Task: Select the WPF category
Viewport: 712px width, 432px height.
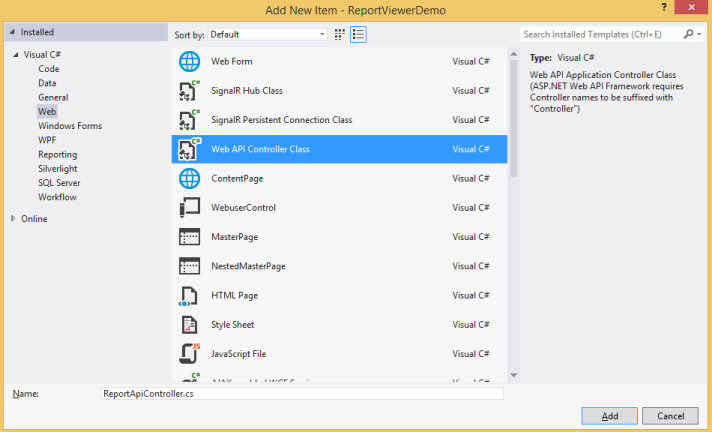Action: tap(47, 140)
